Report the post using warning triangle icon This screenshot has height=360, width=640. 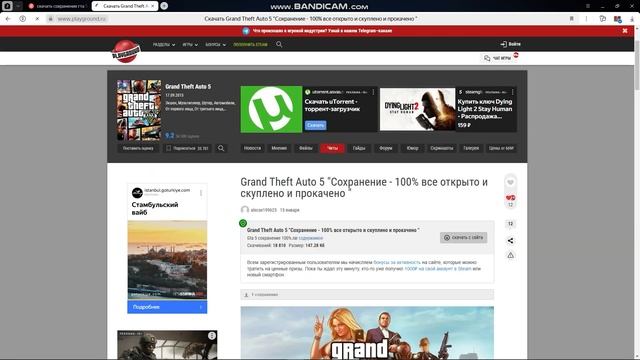click(510, 256)
